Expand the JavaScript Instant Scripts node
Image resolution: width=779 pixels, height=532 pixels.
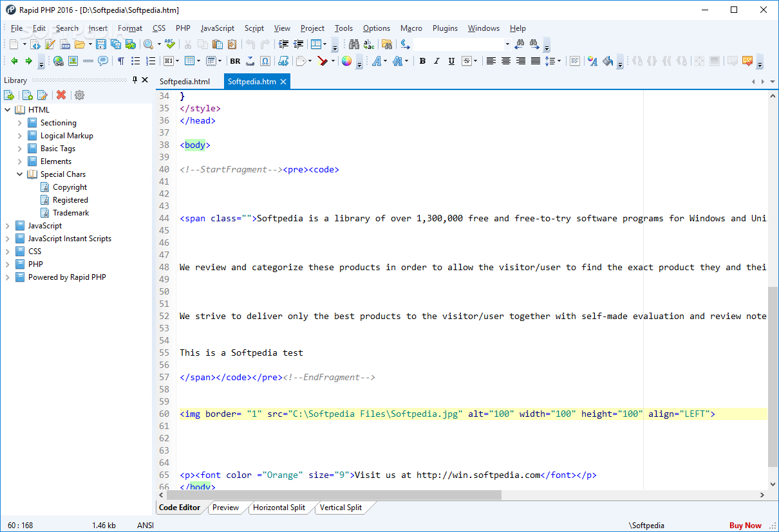[x=8, y=239]
